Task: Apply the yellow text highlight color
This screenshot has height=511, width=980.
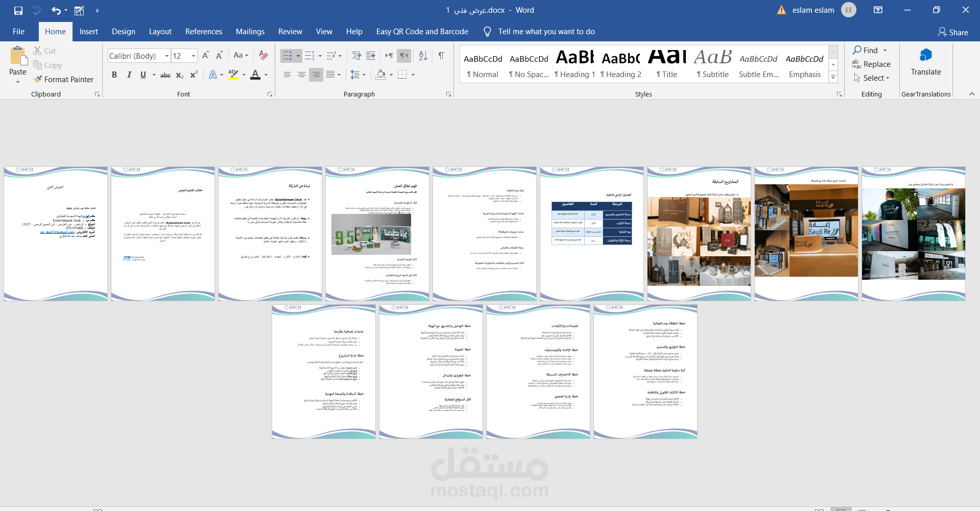Action: pyautogui.click(x=233, y=75)
